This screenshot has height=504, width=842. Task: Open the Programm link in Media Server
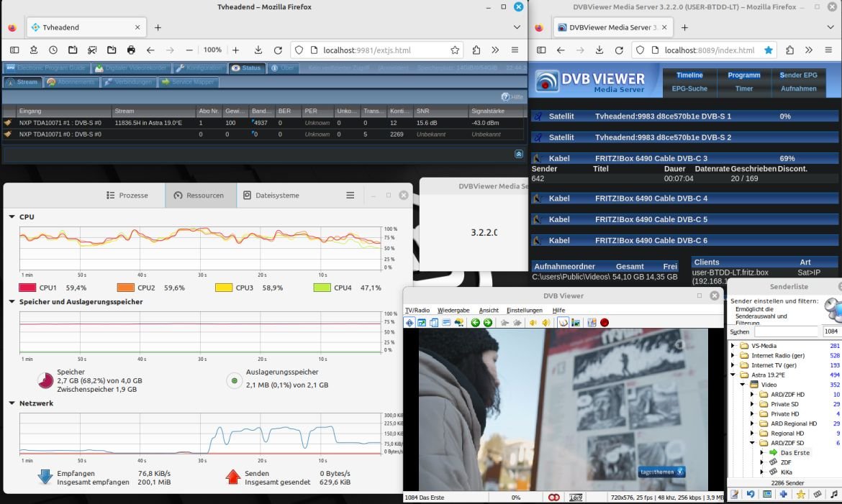743,75
